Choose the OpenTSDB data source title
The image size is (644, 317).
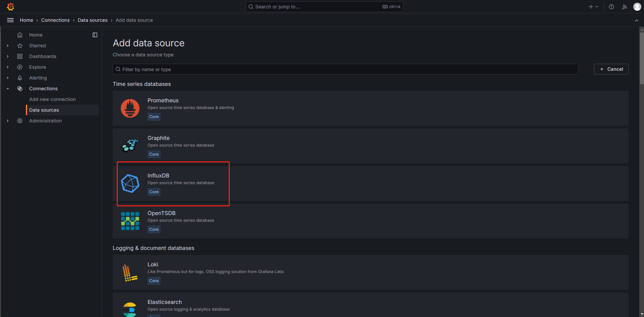point(162,213)
